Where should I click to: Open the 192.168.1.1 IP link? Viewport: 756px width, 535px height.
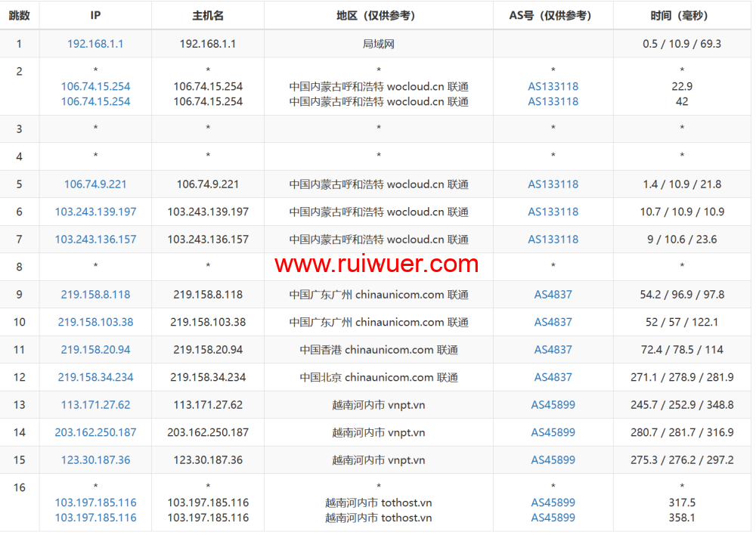(x=95, y=44)
